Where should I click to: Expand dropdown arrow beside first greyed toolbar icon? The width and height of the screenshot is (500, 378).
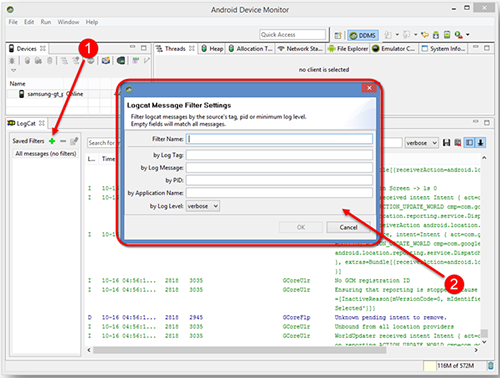coord(397,34)
